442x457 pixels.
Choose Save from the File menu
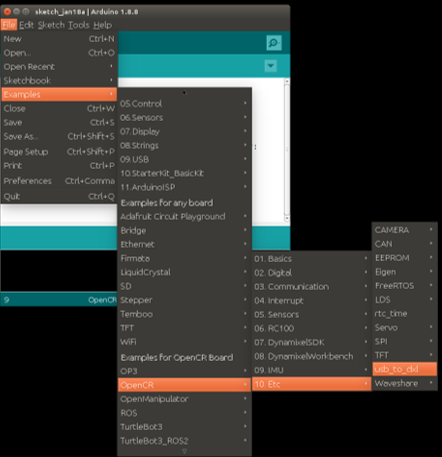[59, 123]
